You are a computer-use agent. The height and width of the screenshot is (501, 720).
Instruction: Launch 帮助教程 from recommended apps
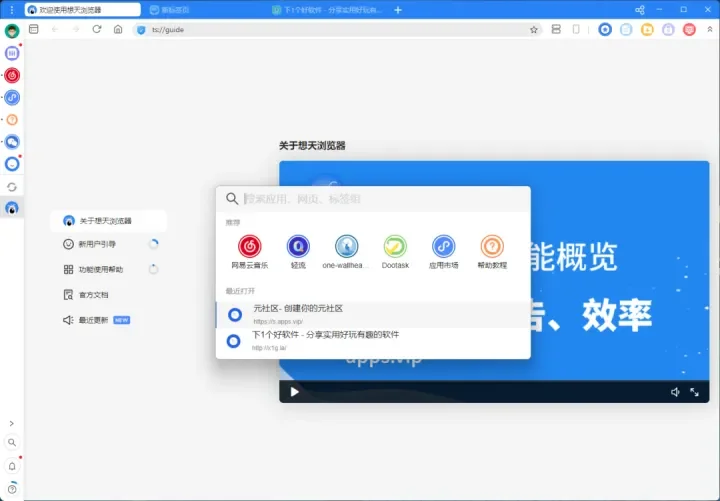(x=492, y=252)
